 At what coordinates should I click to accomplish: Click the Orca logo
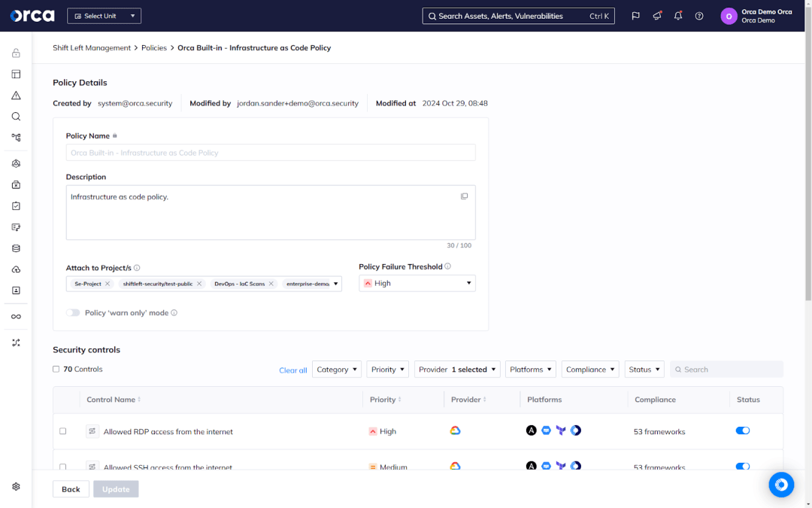32,16
